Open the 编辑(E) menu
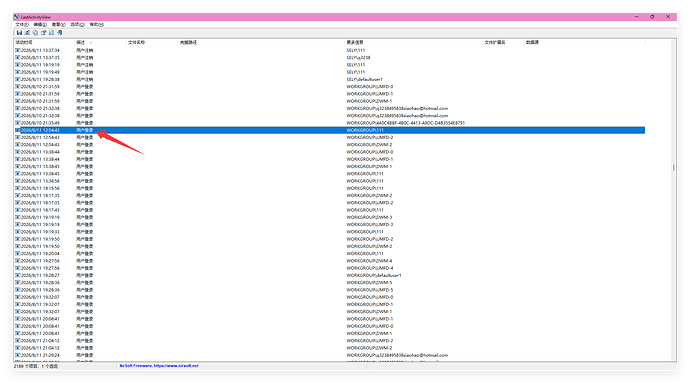The width and height of the screenshot is (690, 383). 40,25
